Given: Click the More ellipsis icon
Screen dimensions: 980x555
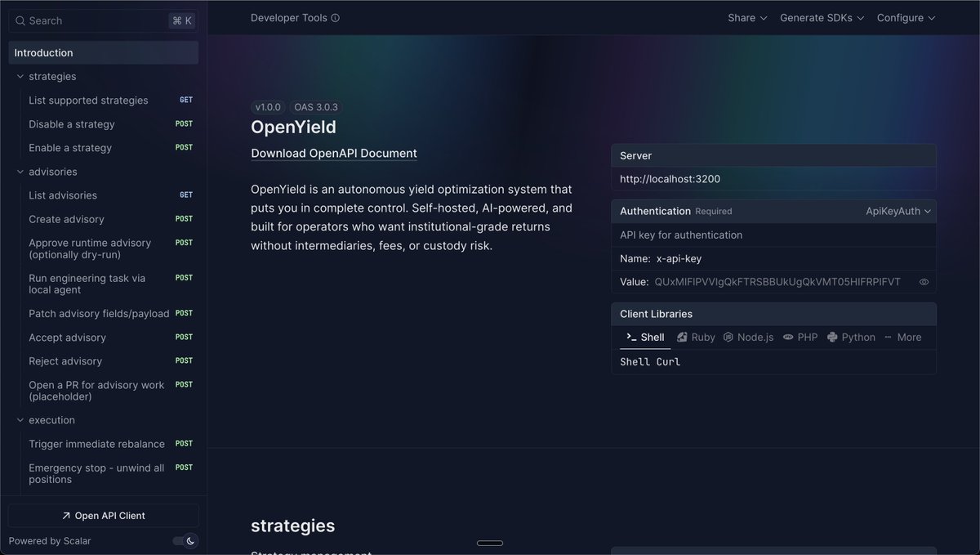Looking at the screenshot, I should (x=888, y=337).
